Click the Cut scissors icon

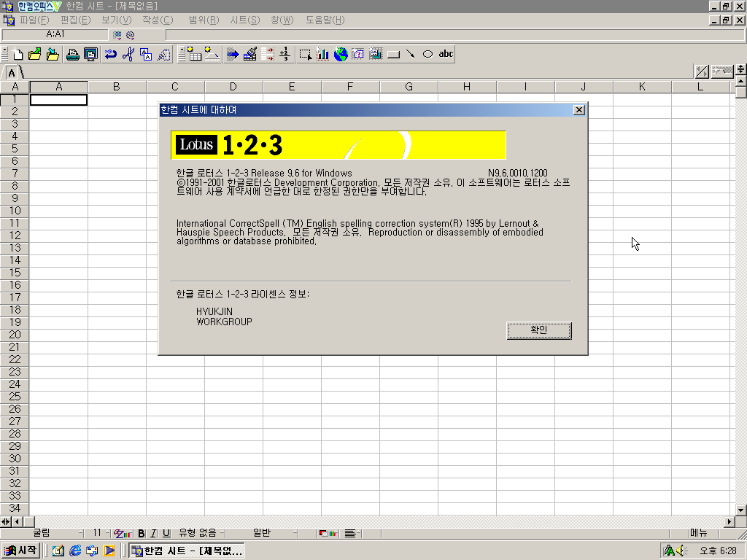128,54
